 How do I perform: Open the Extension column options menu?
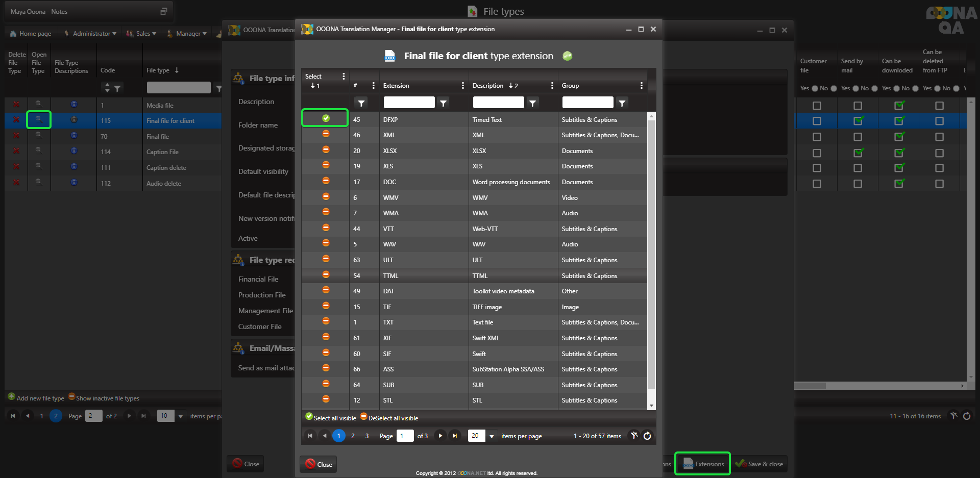coord(462,86)
